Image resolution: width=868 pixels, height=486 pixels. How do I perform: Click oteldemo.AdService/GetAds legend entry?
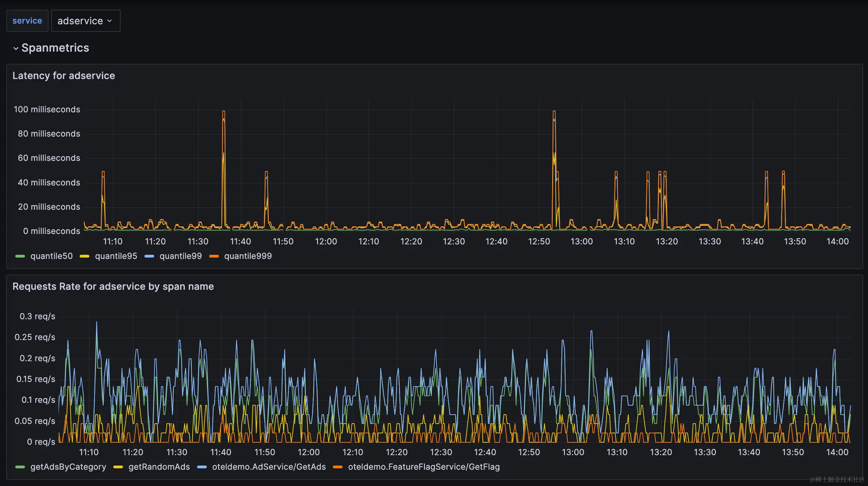(269, 467)
